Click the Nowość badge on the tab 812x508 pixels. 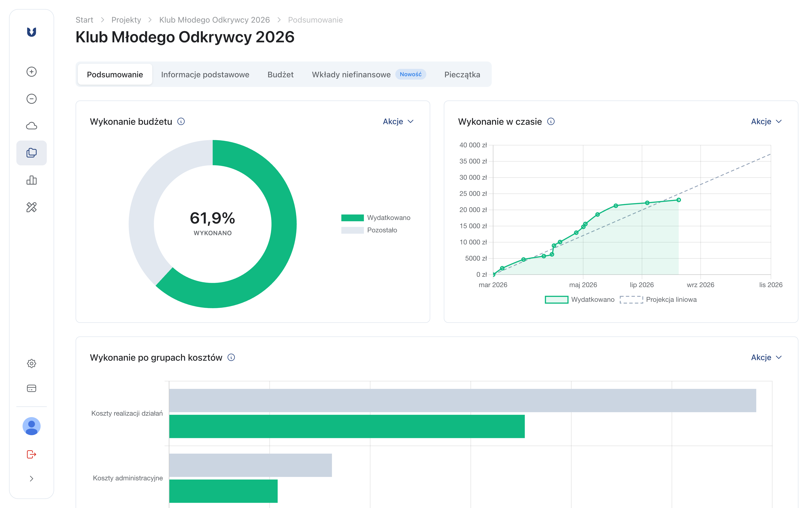tap(410, 74)
